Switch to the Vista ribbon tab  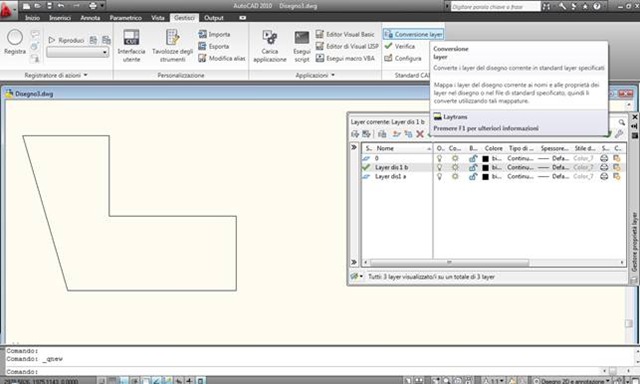(x=158, y=18)
